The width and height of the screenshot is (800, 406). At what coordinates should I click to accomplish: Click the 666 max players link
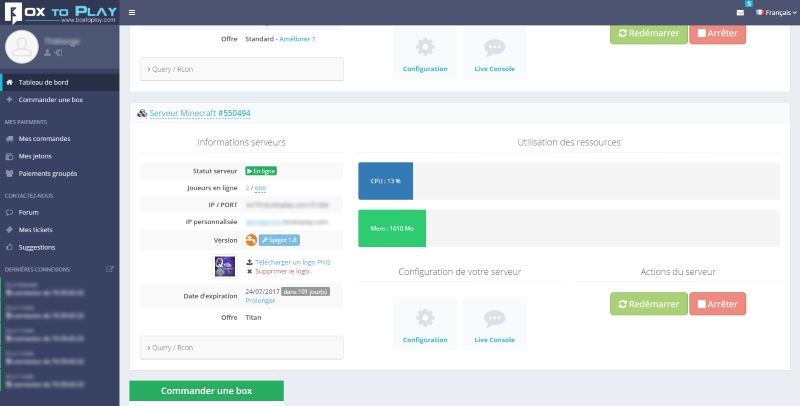pyautogui.click(x=260, y=188)
